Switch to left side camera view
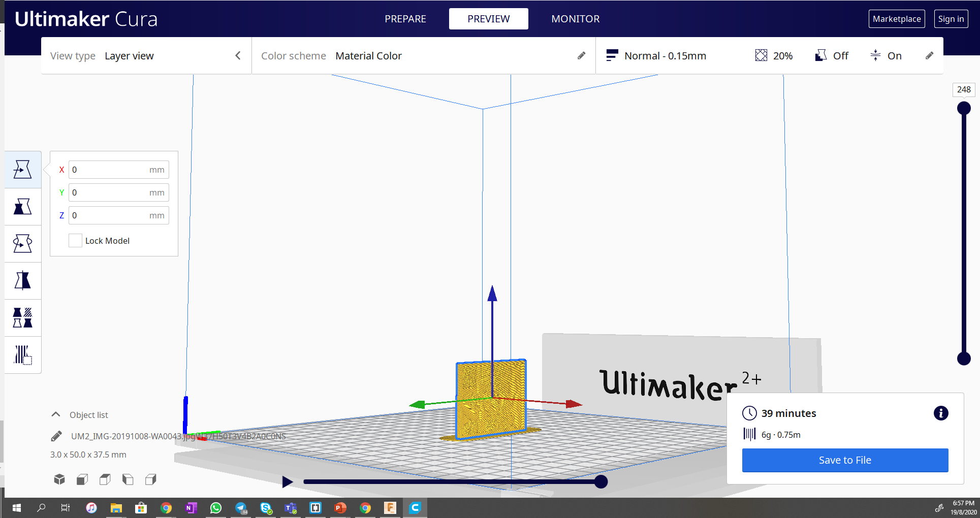The height and width of the screenshot is (518, 980). click(x=128, y=479)
